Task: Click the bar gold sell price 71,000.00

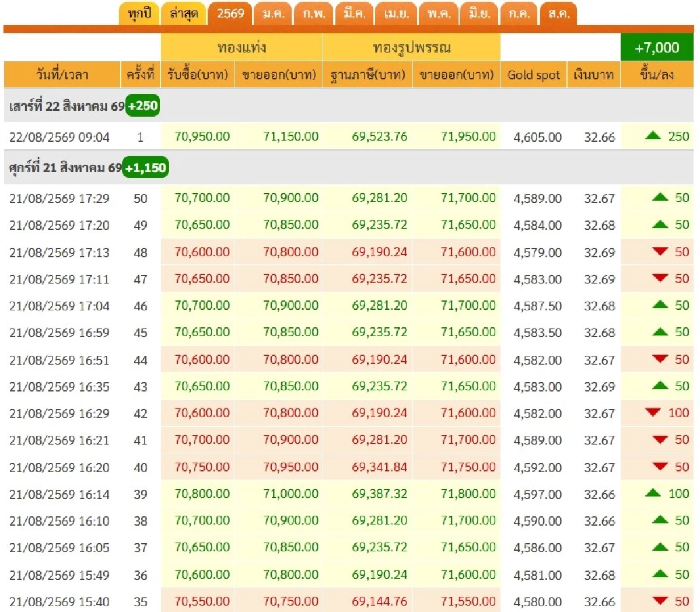Action: (290, 494)
